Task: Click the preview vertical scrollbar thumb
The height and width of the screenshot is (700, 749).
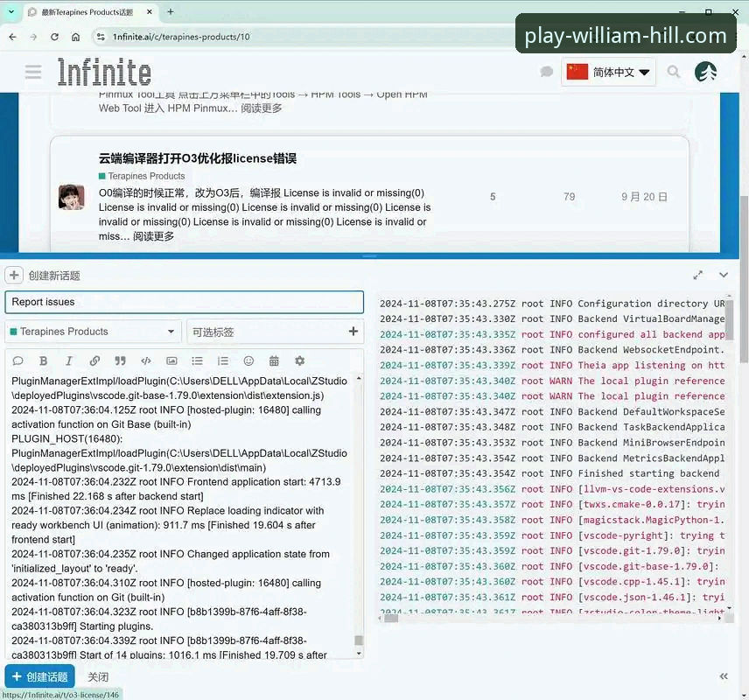Action: 730,320
